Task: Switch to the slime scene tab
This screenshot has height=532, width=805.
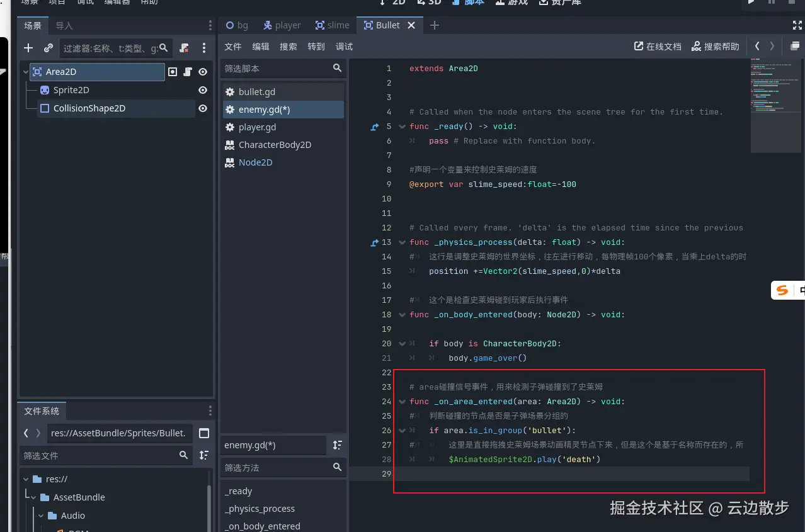Action: 332,25
